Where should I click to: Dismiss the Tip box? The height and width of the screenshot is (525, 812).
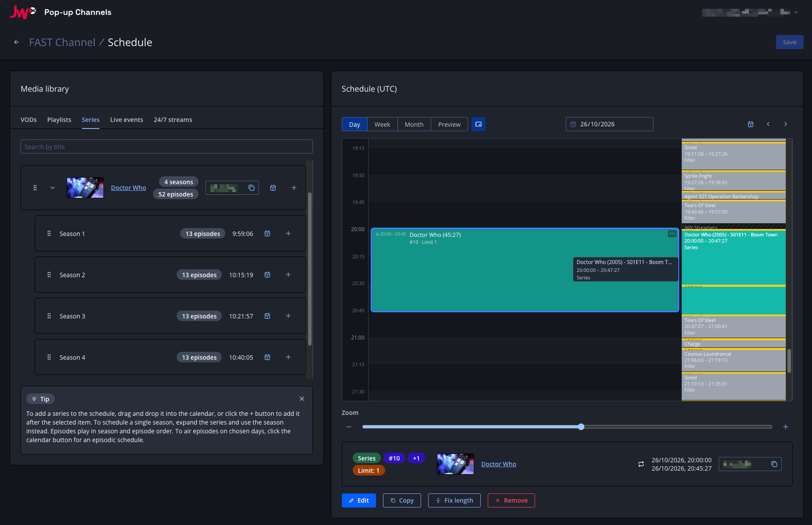click(302, 399)
